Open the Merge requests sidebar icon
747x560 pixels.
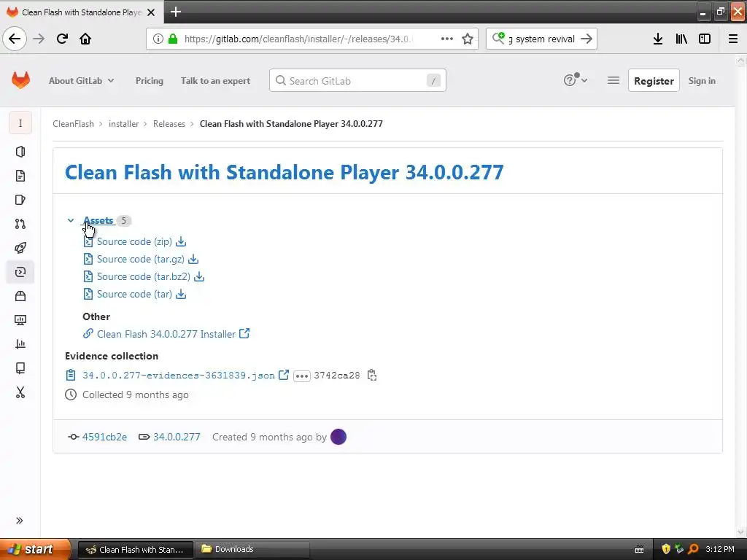(x=20, y=224)
